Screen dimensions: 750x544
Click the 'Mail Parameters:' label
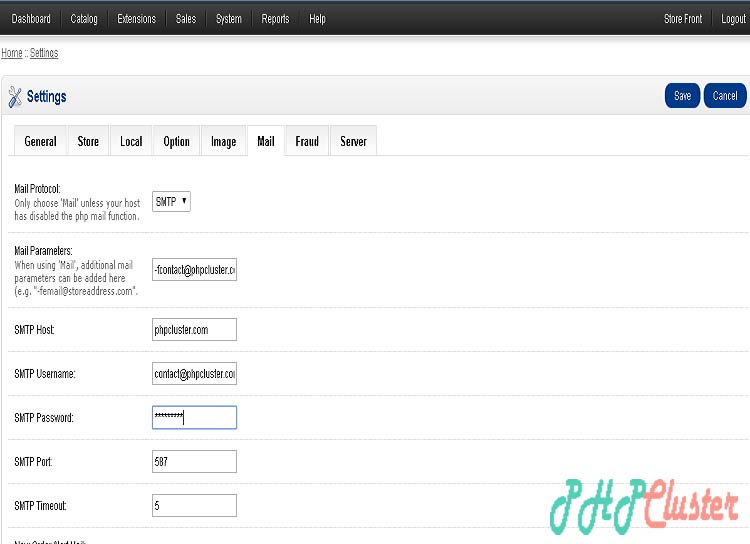[x=43, y=251]
